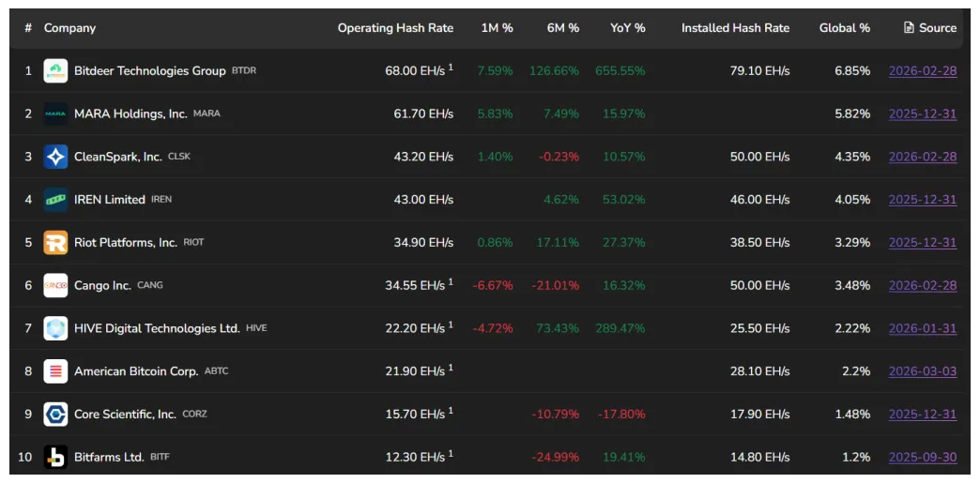Open CleanSpark source link 2026-02-28
The height and width of the screenshot is (483, 980).
(x=923, y=157)
